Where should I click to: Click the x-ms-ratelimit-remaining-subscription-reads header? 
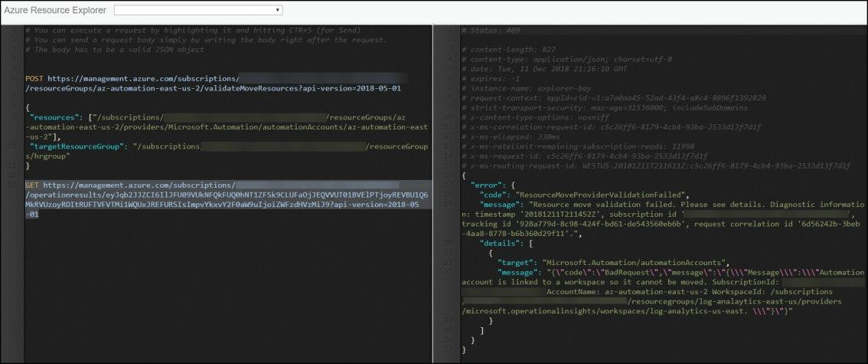(579, 146)
